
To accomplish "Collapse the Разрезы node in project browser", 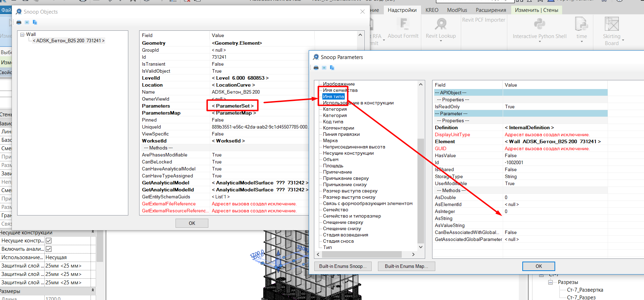I will [550, 282].
